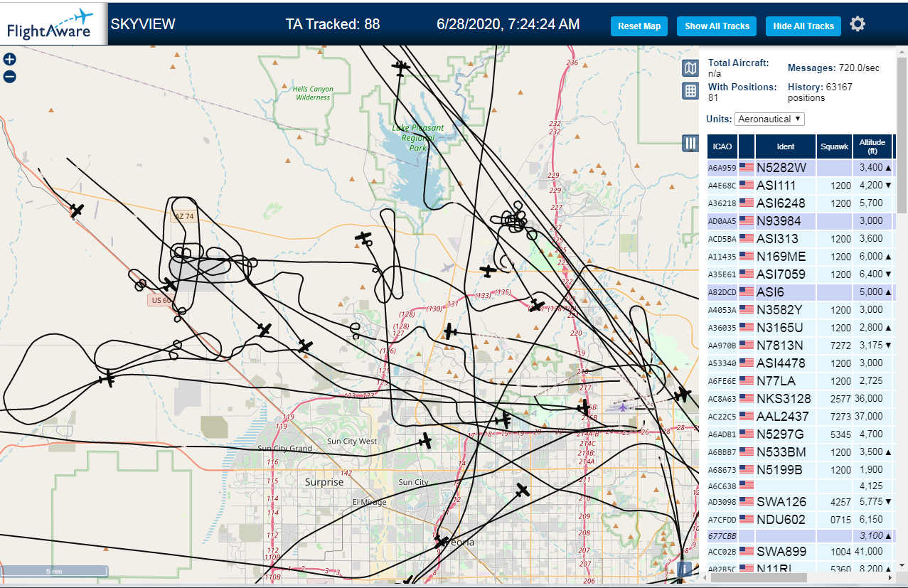Select aircraft N7813N row

800,346
